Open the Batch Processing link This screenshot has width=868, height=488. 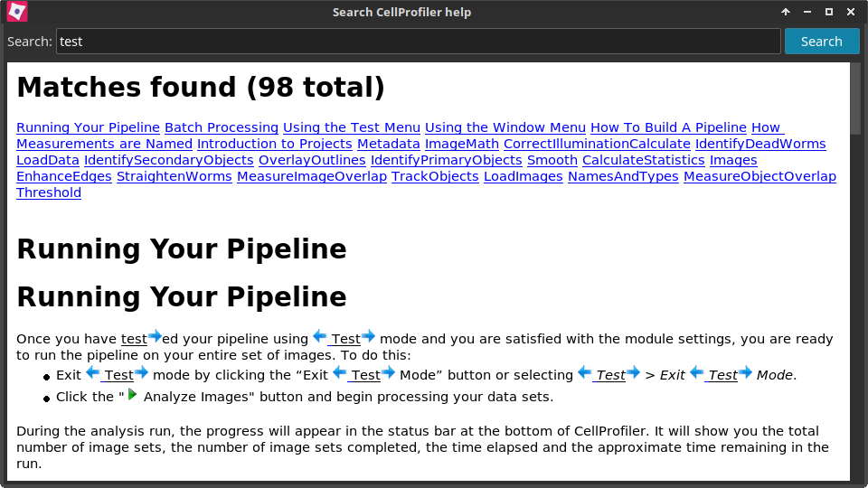(x=222, y=127)
